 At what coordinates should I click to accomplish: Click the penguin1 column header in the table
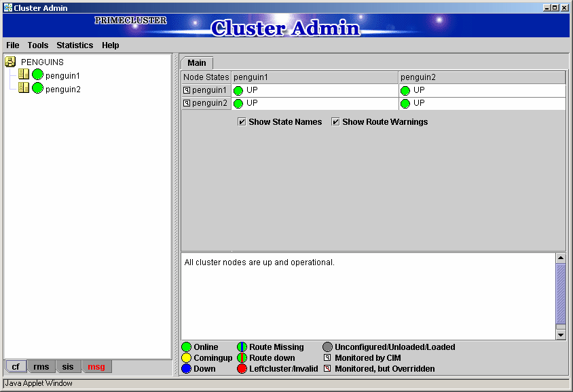click(x=314, y=77)
